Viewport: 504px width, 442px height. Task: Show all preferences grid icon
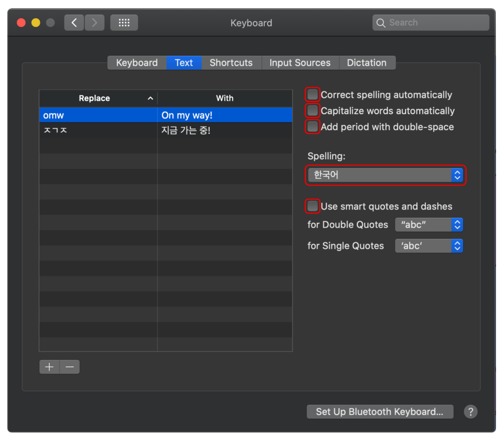124,23
